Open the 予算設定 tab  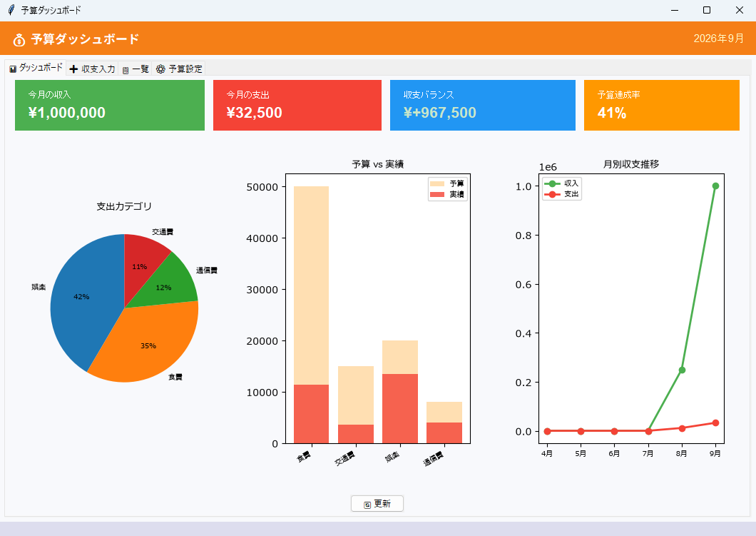coord(179,69)
